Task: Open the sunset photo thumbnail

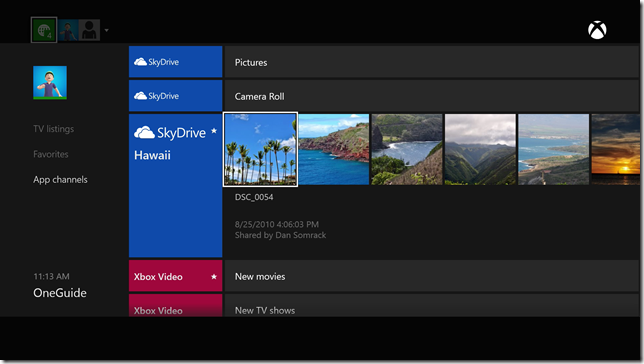Action: (615, 149)
